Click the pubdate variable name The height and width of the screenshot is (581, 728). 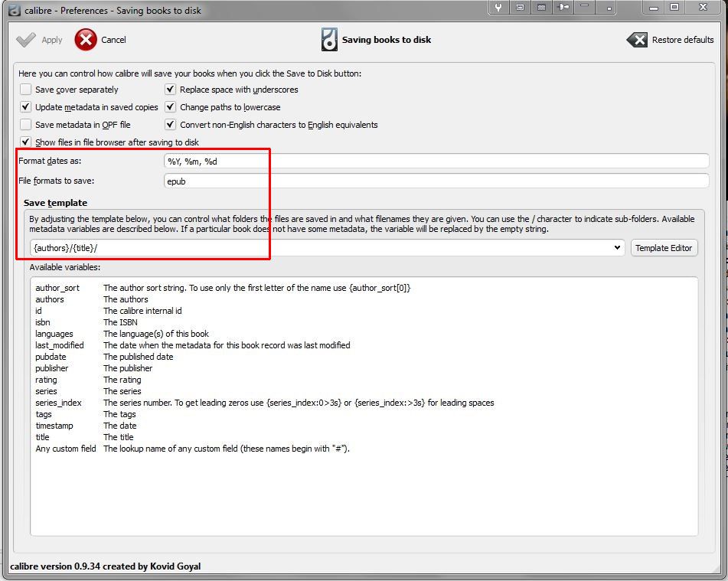(51, 357)
